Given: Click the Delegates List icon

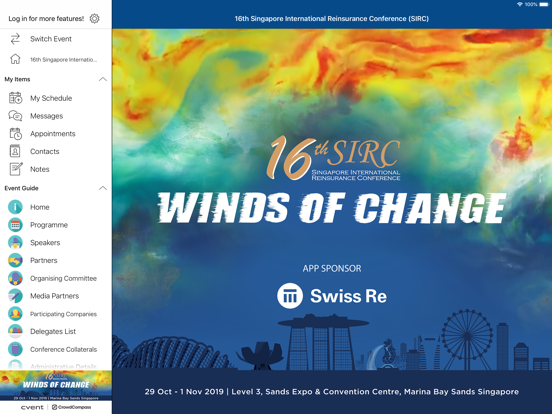Looking at the screenshot, I should (15, 331).
